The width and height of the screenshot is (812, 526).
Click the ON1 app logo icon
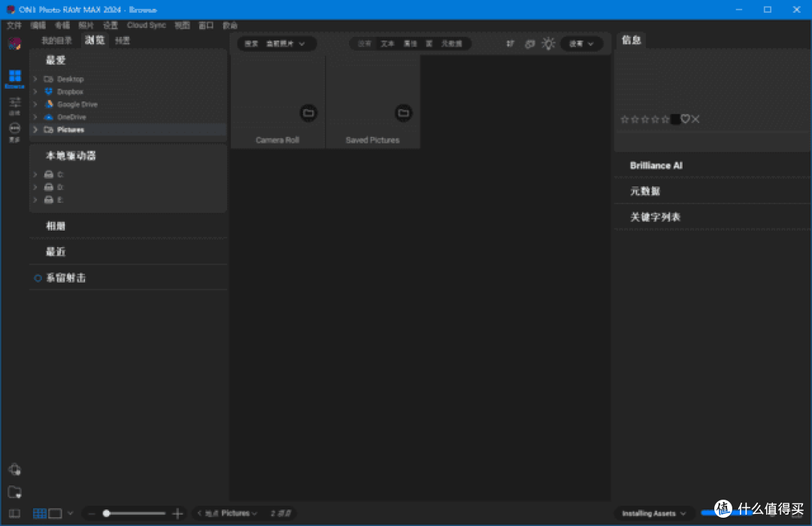14,44
